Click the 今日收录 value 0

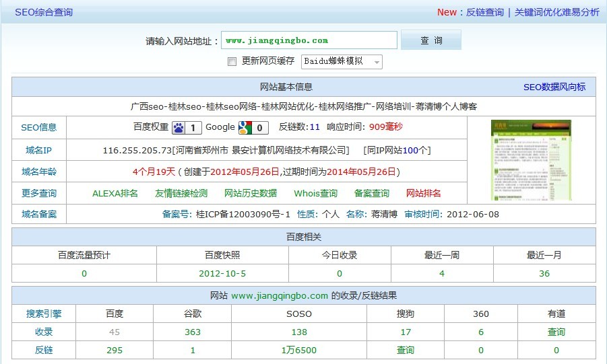[x=340, y=274]
